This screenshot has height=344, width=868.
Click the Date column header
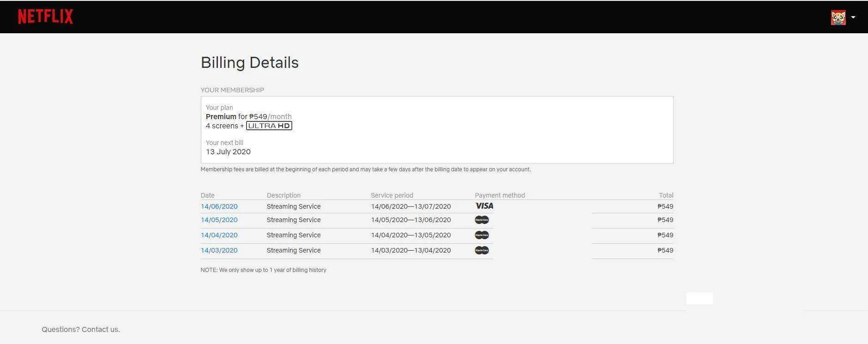coord(208,195)
